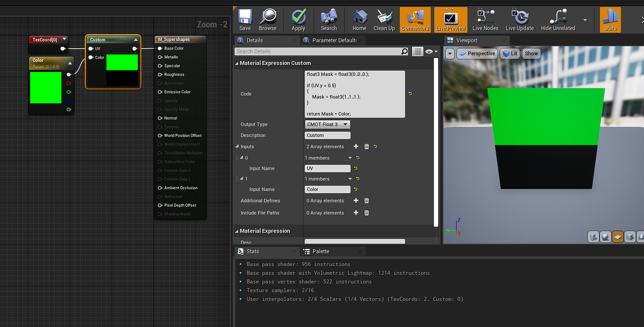Click the green Color node swatch
The width and height of the screenshot is (644, 327).
click(x=46, y=88)
